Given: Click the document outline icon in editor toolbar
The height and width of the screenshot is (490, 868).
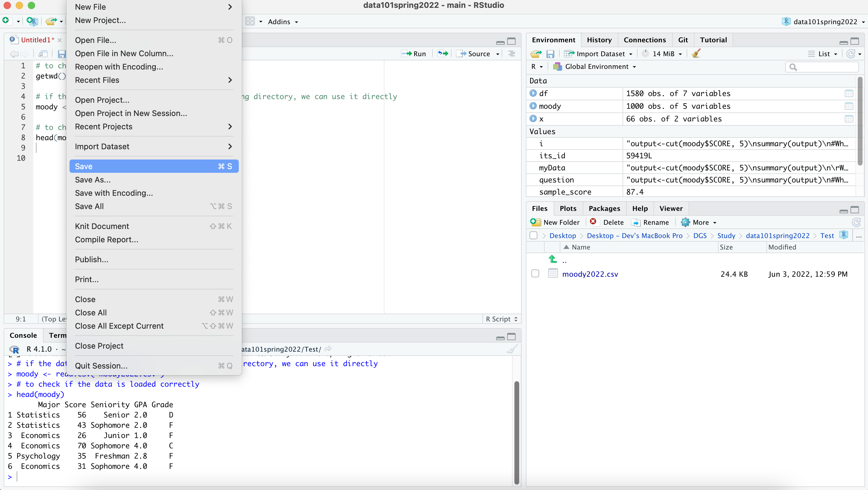Looking at the screenshot, I should (511, 53).
